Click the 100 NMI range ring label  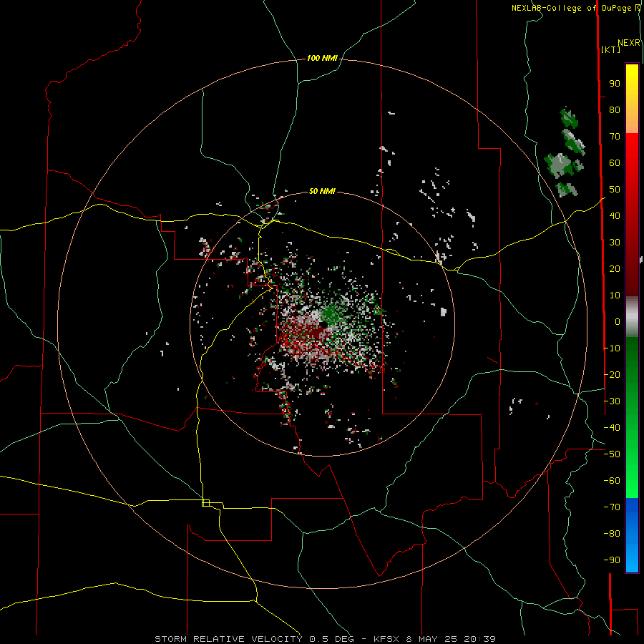click(322, 59)
